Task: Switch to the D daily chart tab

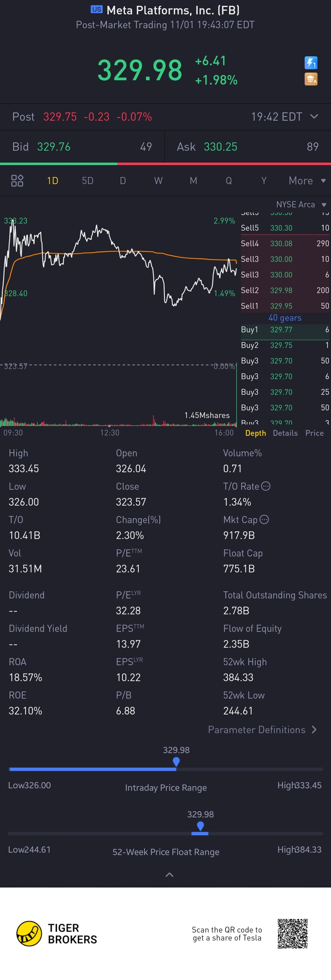Action: click(x=123, y=181)
